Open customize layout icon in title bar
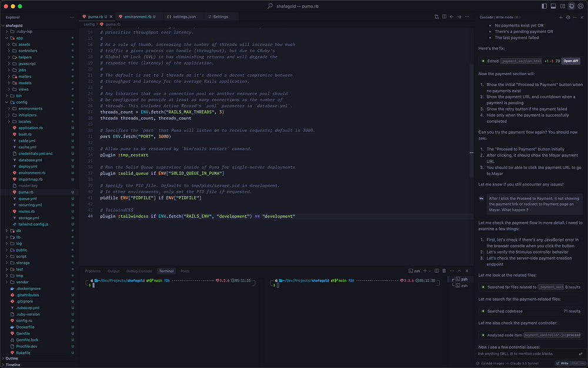 (563, 6)
